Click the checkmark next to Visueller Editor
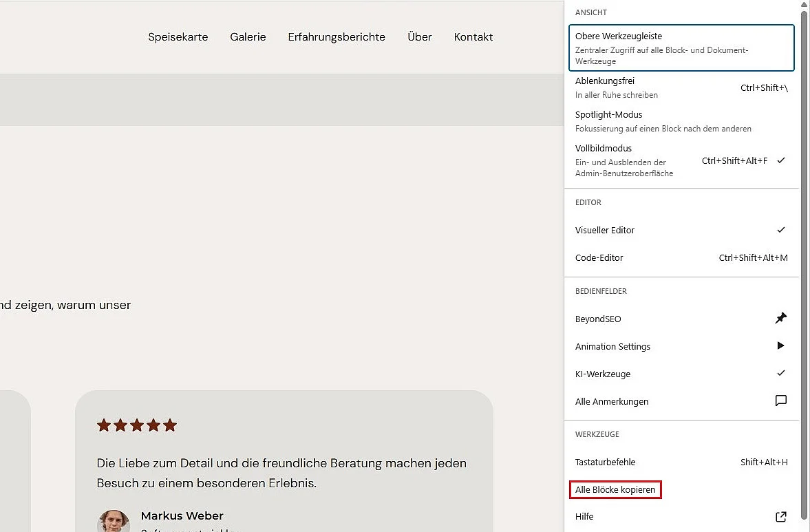The width and height of the screenshot is (810, 532). pos(781,230)
